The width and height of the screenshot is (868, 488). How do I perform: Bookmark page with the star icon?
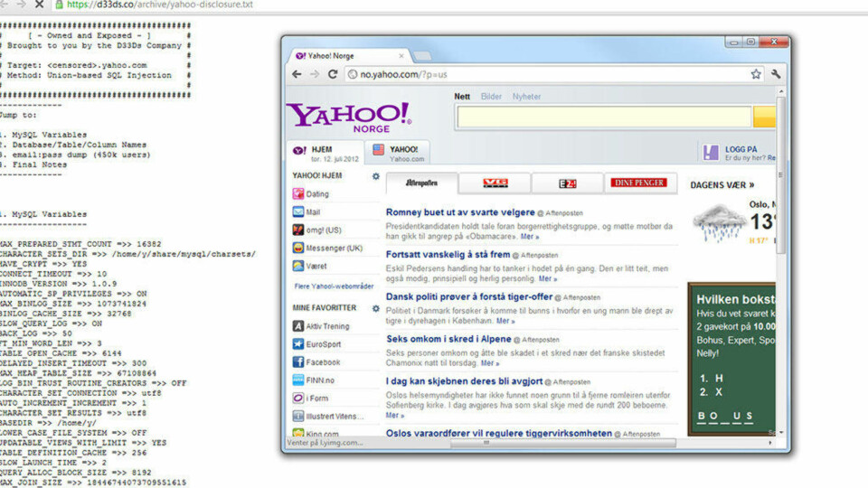756,74
